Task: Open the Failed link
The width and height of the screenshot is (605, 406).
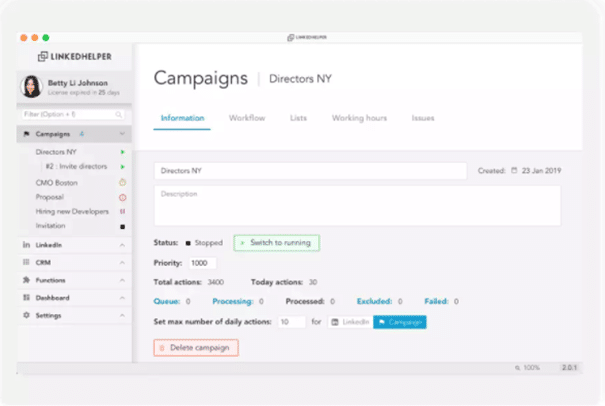Action: 436,301
